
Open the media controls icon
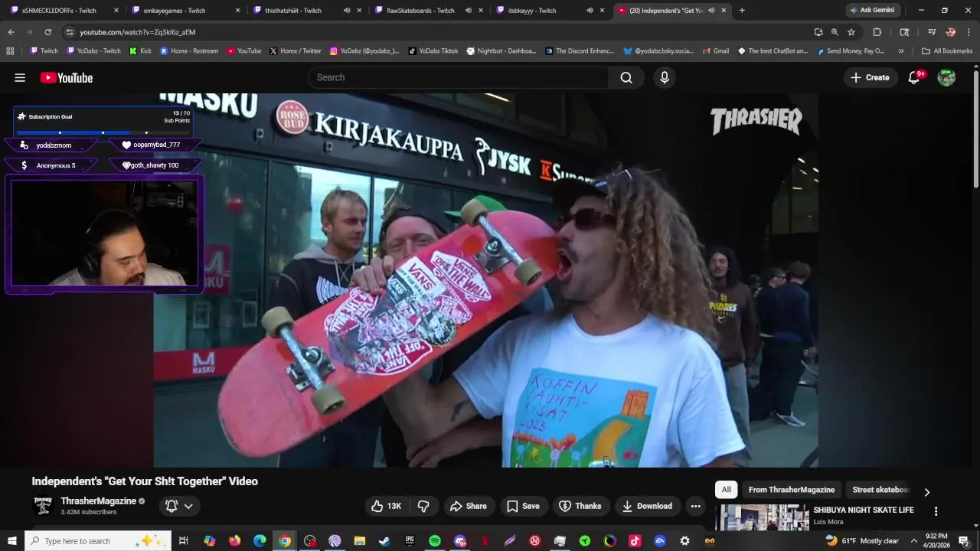(932, 32)
